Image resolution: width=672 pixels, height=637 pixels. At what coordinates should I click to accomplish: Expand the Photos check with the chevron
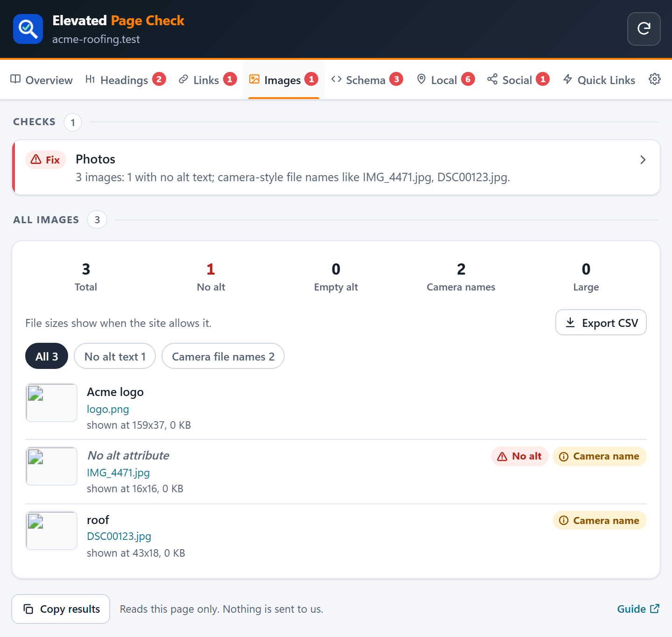point(643,160)
